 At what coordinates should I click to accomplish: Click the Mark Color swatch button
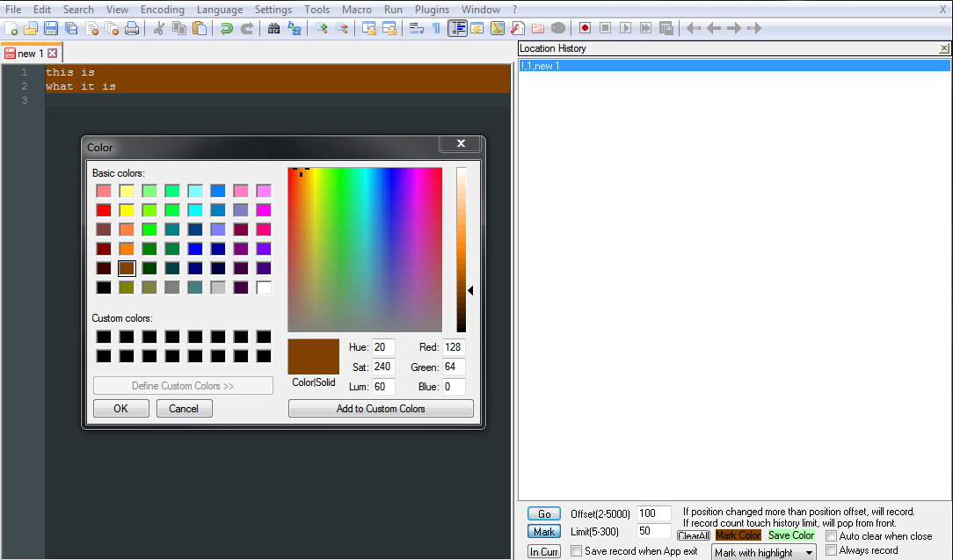[738, 535]
